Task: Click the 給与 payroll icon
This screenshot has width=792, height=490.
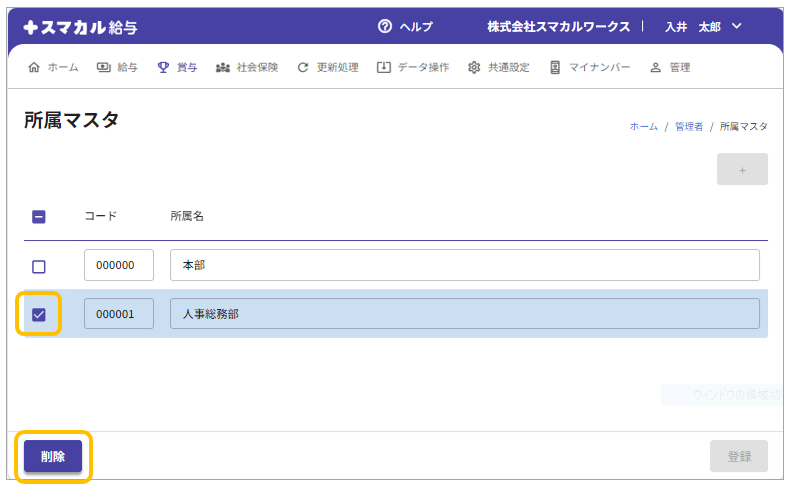Action: click(x=104, y=67)
